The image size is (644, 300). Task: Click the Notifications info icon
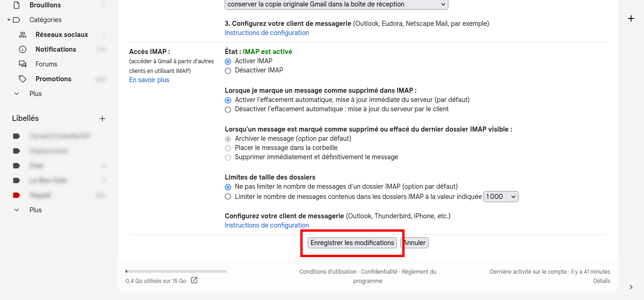click(22, 49)
